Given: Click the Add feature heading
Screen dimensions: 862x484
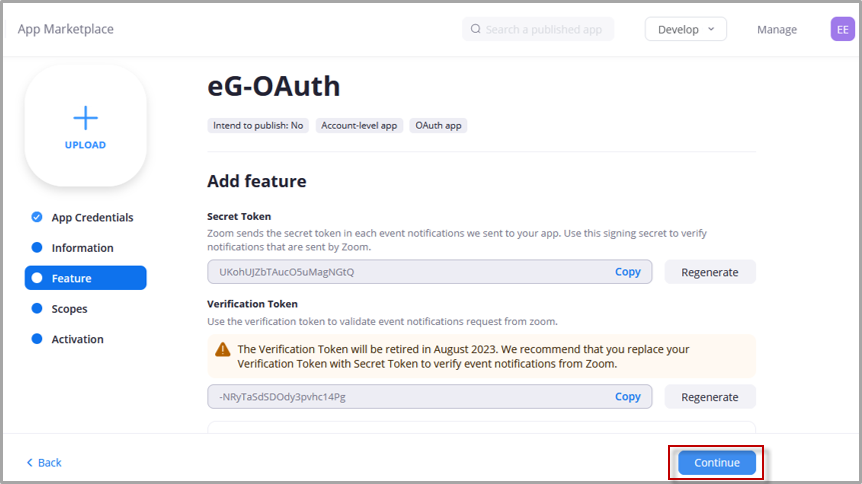Looking at the screenshot, I should pos(257,181).
